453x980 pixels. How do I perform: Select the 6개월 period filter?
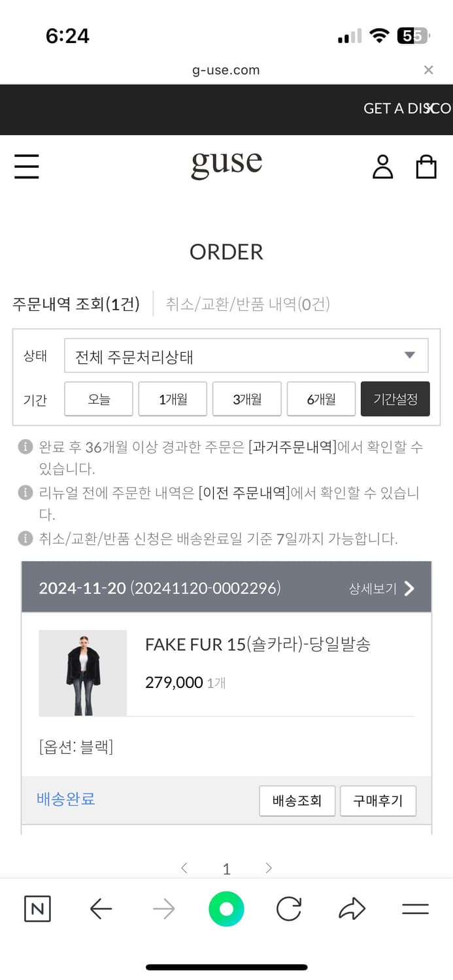[321, 399]
